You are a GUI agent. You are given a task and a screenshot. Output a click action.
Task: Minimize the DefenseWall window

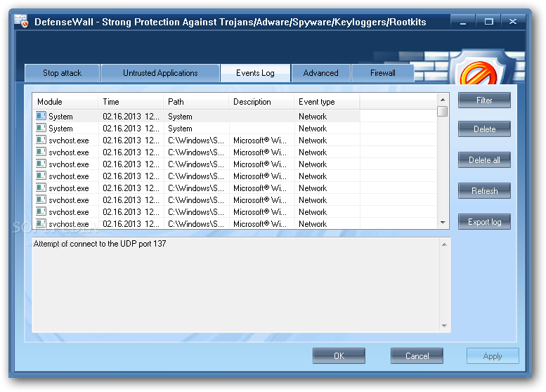pos(463,22)
